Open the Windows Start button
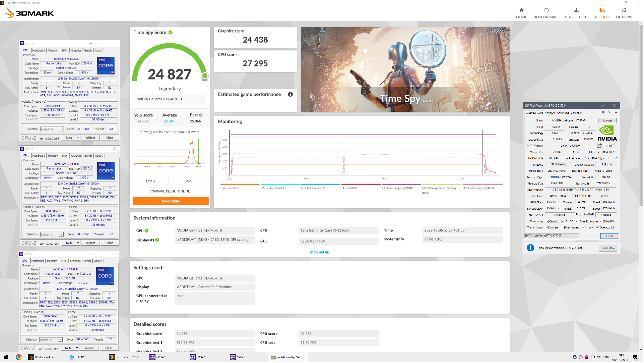Screen dimensions: 644x363 click(x=6, y=358)
